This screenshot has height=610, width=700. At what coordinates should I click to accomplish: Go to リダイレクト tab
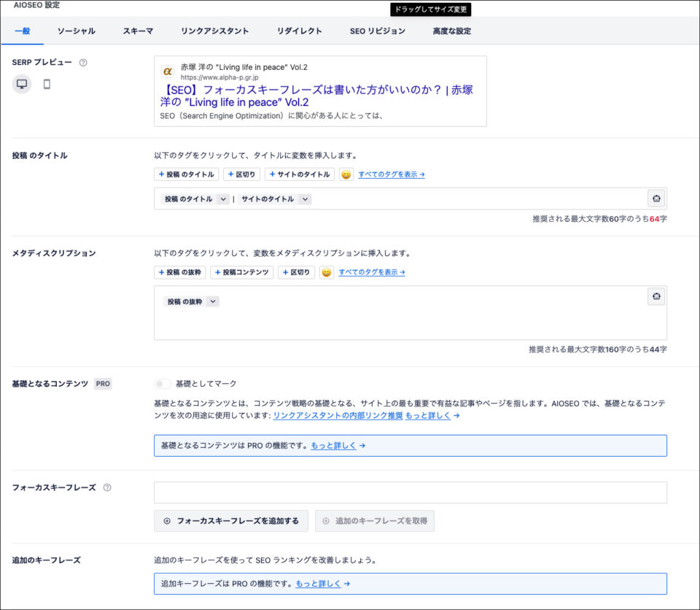tap(299, 31)
